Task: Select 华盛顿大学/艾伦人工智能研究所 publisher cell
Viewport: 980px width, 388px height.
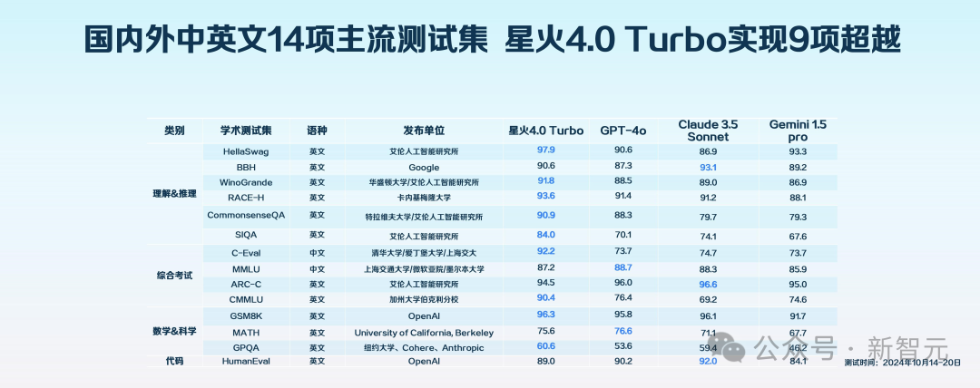Action: 424,182
